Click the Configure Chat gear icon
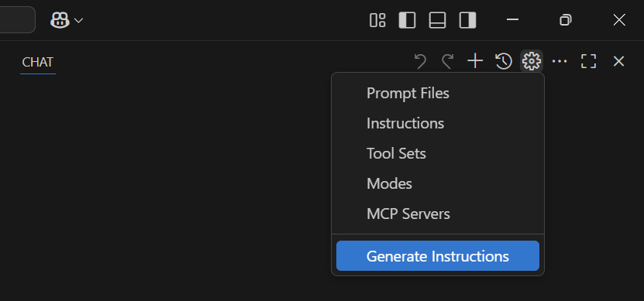 click(532, 61)
